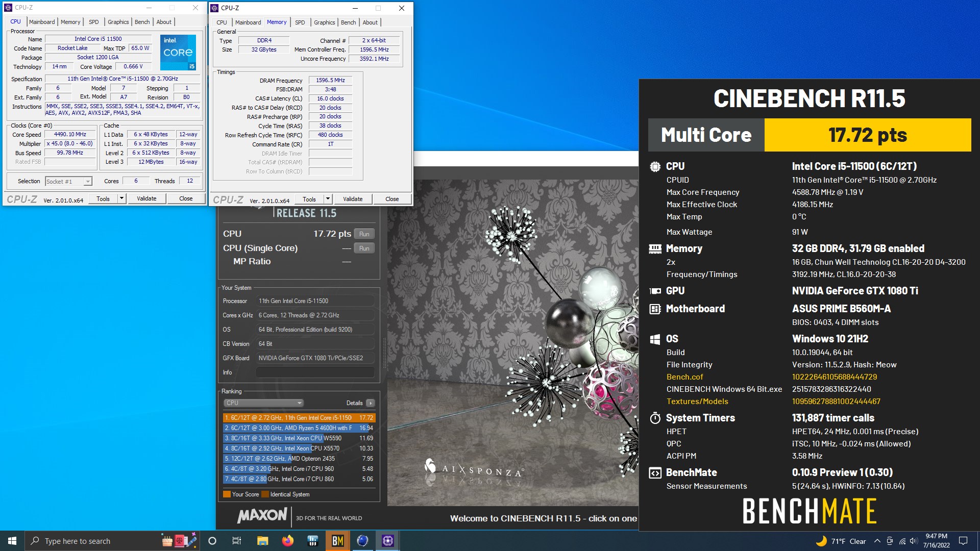Open network settings from tray Wi-Fi icon
This screenshot has width=980, height=551.
coord(902,541)
